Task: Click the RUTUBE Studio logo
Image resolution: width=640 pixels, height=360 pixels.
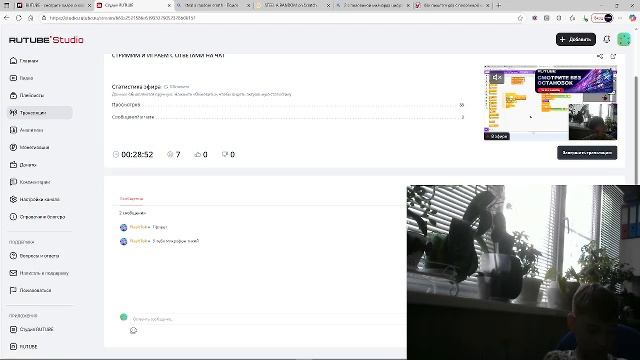Action: [46, 40]
